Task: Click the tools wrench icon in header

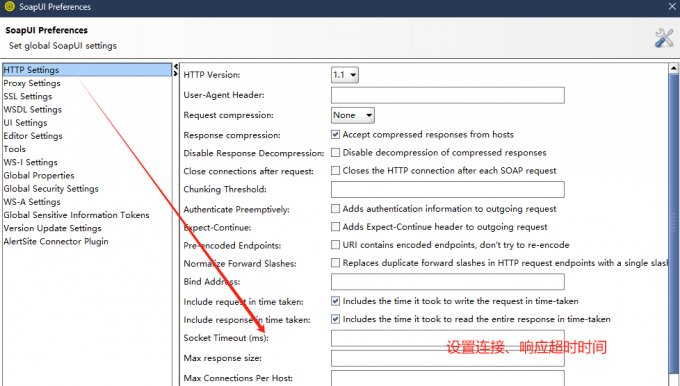Action: pos(664,38)
